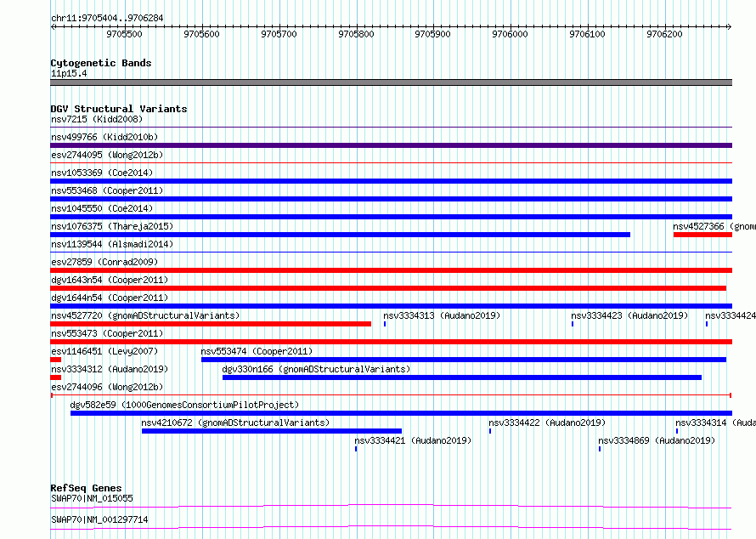Click the 9705500 ruler position label

click(124, 34)
